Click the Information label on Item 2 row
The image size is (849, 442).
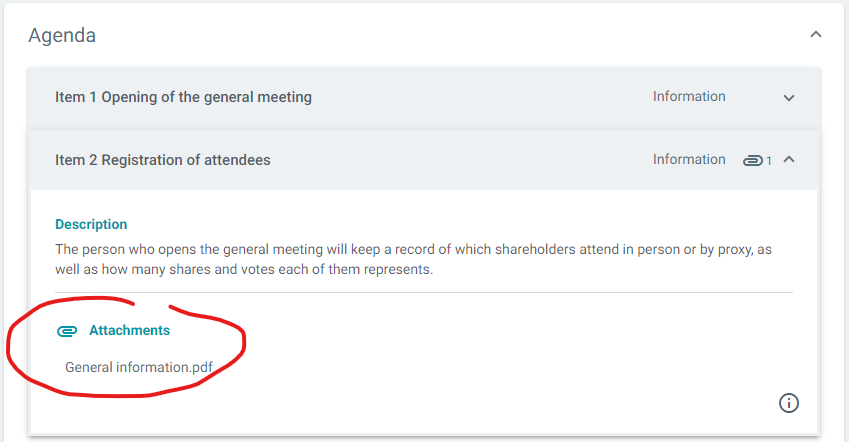click(x=689, y=159)
